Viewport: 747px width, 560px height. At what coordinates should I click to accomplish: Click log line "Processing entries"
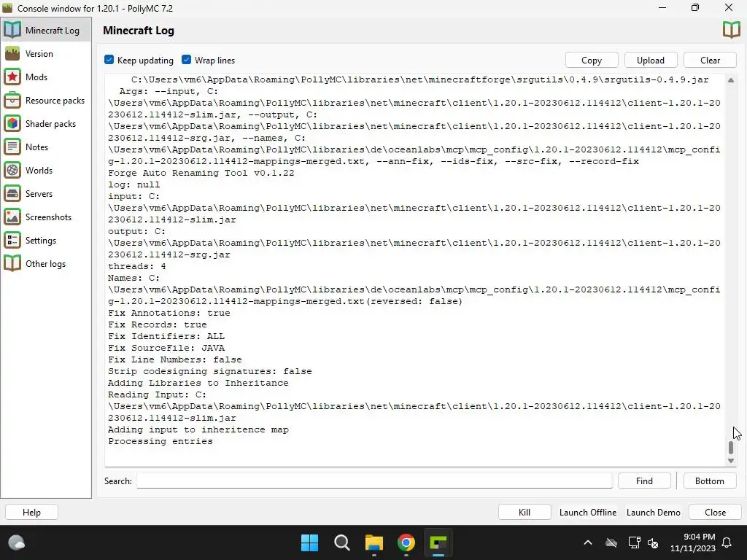click(x=160, y=441)
